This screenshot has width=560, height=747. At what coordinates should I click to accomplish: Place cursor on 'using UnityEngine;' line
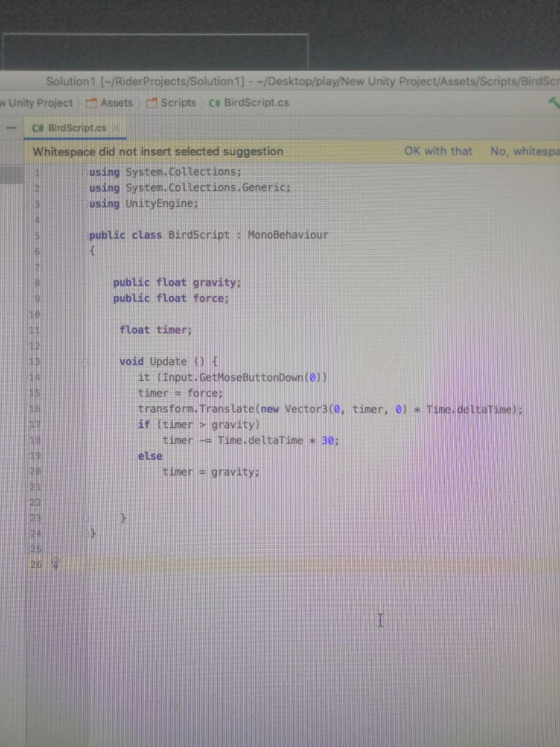[x=143, y=203]
